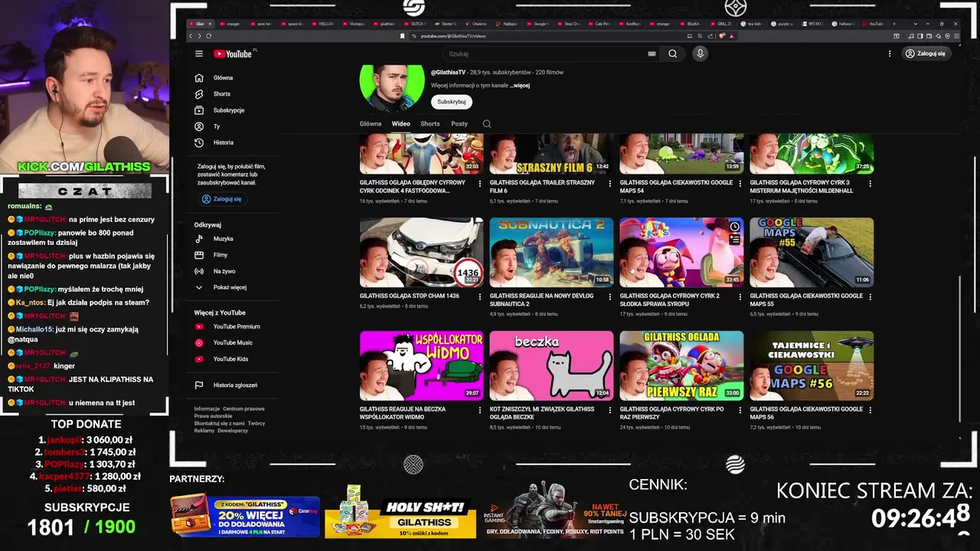This screenshot has height=551, width=980.
Task: Click the bookmark icon in address bar
Action: click(x=402, y=36)
